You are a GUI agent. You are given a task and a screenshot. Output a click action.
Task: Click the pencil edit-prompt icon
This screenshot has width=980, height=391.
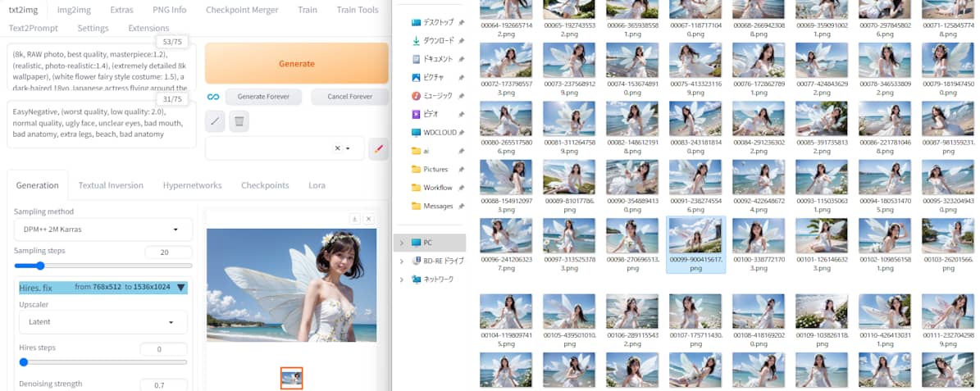coord(215,122)
